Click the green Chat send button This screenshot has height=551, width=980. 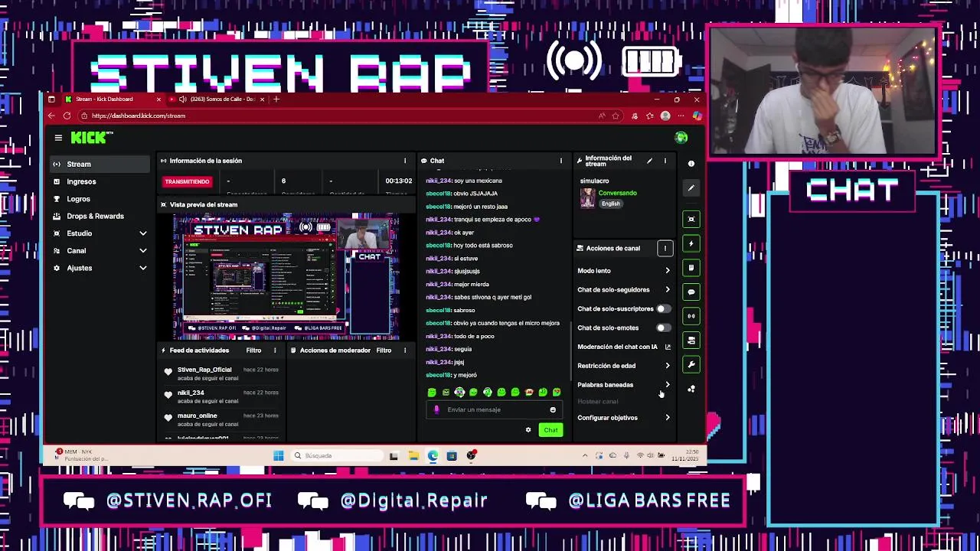pos(550,430)
